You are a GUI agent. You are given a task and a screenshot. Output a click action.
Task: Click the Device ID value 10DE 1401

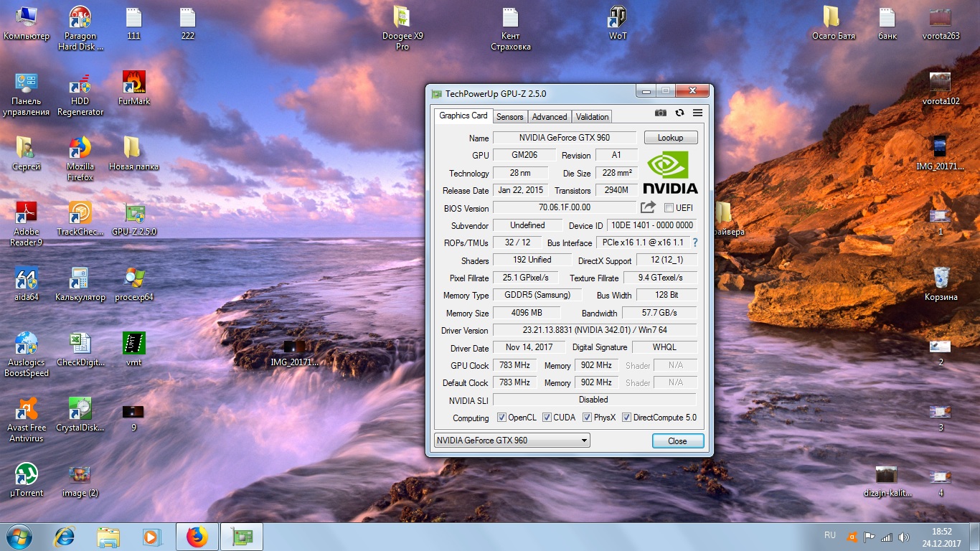pyautogui.click(x=651, y=225)
